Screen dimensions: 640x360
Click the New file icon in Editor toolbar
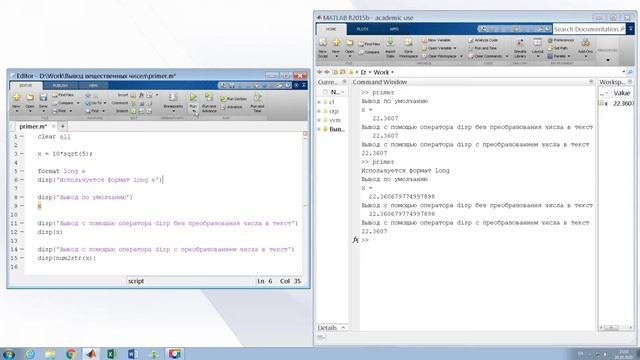tap(16, 97)
